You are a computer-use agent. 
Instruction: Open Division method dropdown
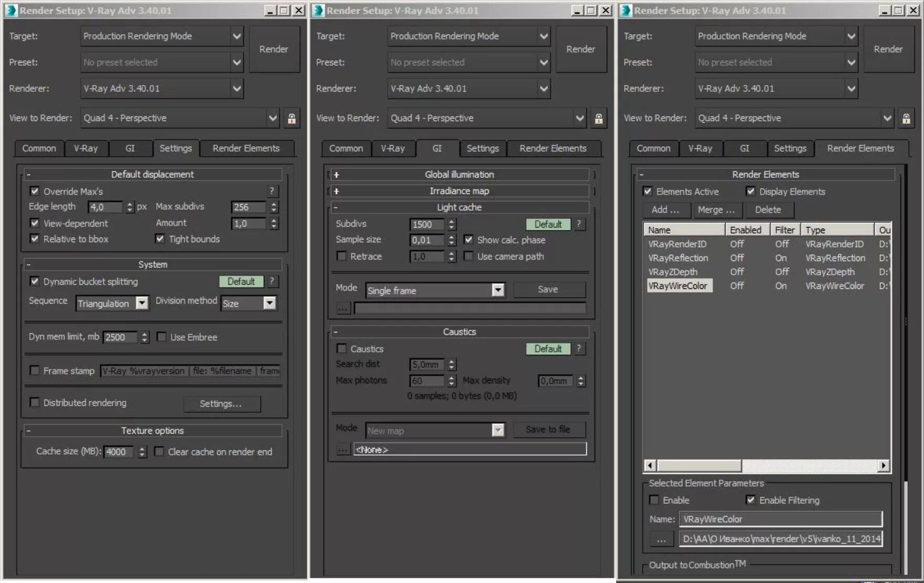[249, 303]
